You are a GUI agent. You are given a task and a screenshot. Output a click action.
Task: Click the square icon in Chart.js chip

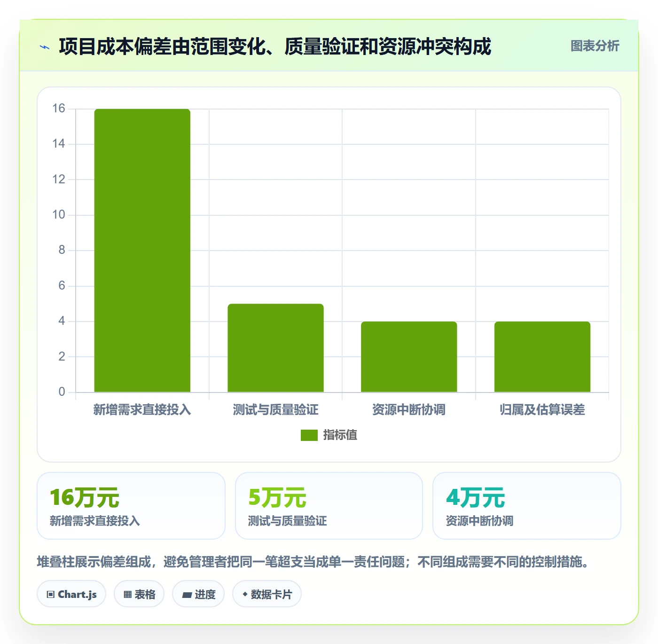(x=51, y=595)
